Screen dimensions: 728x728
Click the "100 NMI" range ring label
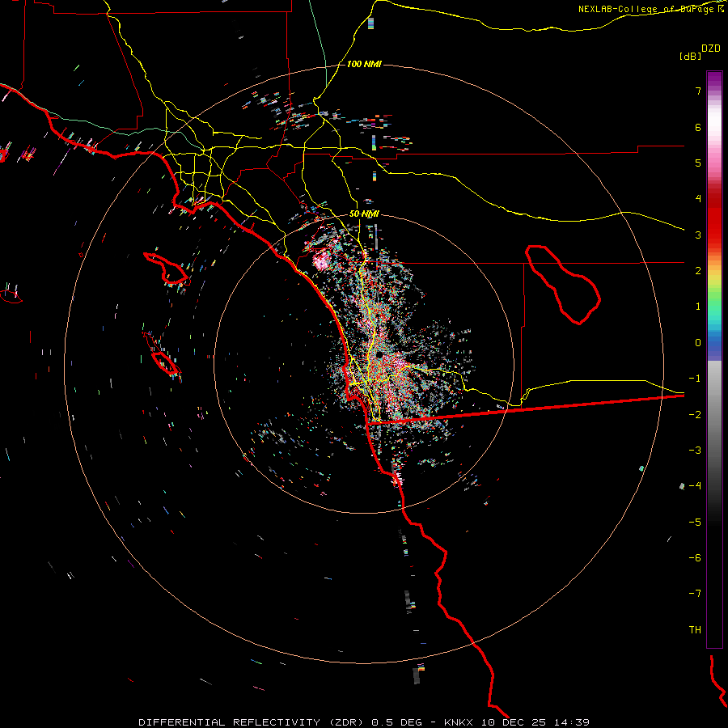coord(364,64)
